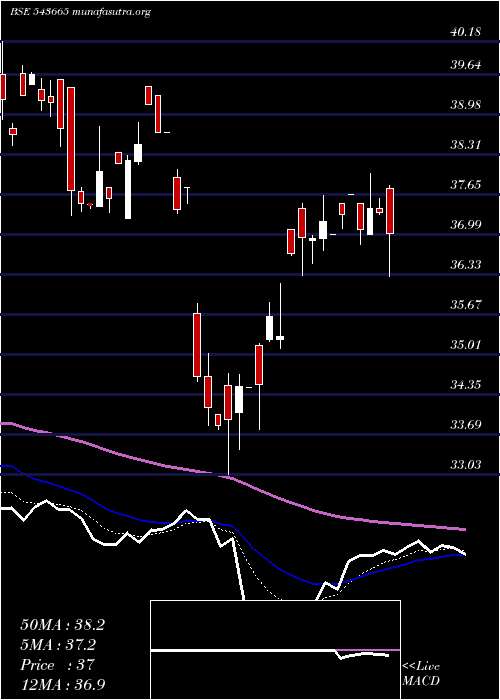
Task: Click inside the MACD indicator box
Action: (x=275, y=650)
